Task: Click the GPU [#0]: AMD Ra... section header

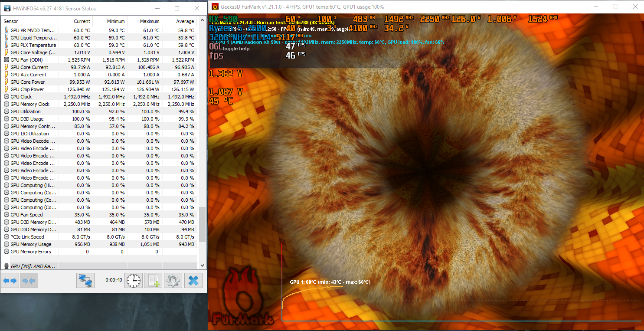Action: 99,266
